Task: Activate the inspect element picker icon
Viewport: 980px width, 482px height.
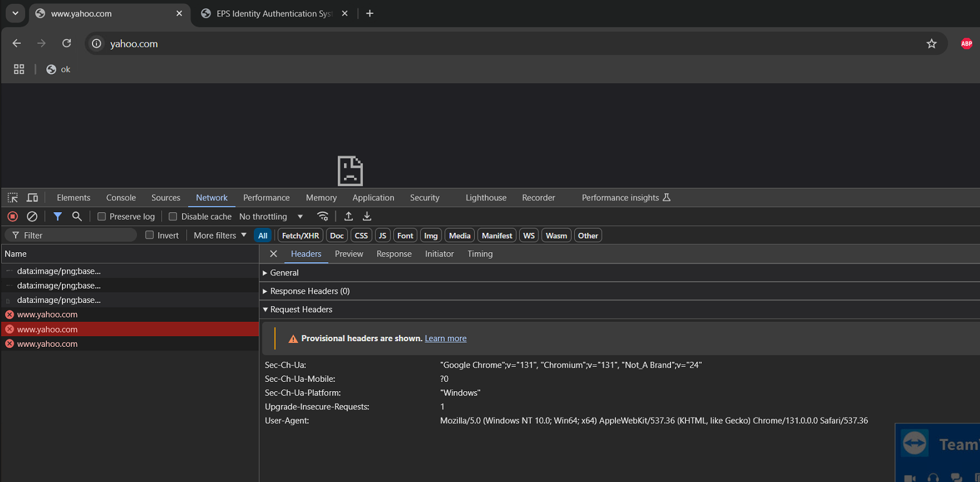Action: coord(13,198)
